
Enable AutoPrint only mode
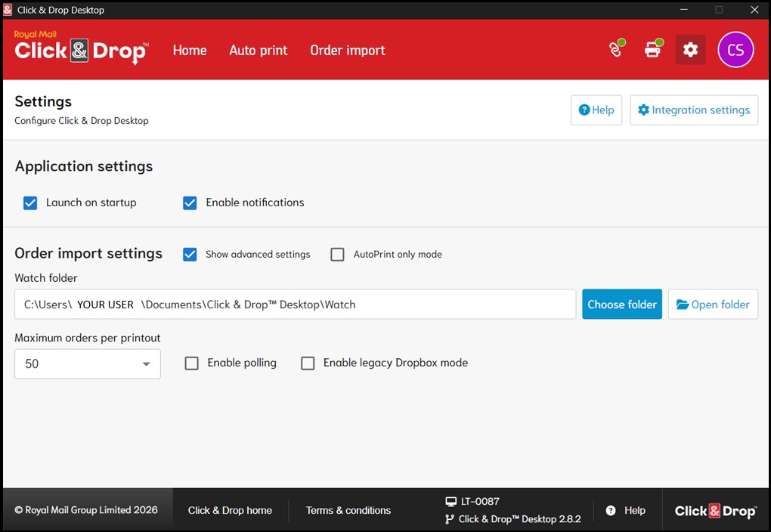tap(338, 254)
